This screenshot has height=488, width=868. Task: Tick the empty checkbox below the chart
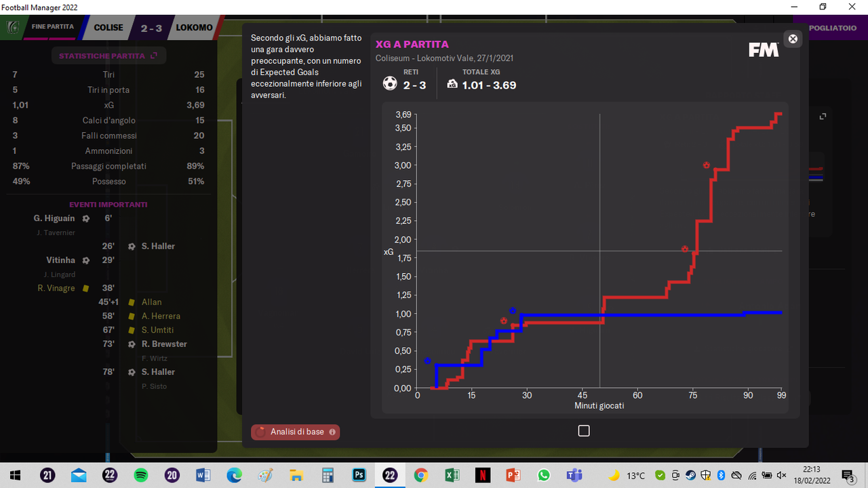(584, 430)
